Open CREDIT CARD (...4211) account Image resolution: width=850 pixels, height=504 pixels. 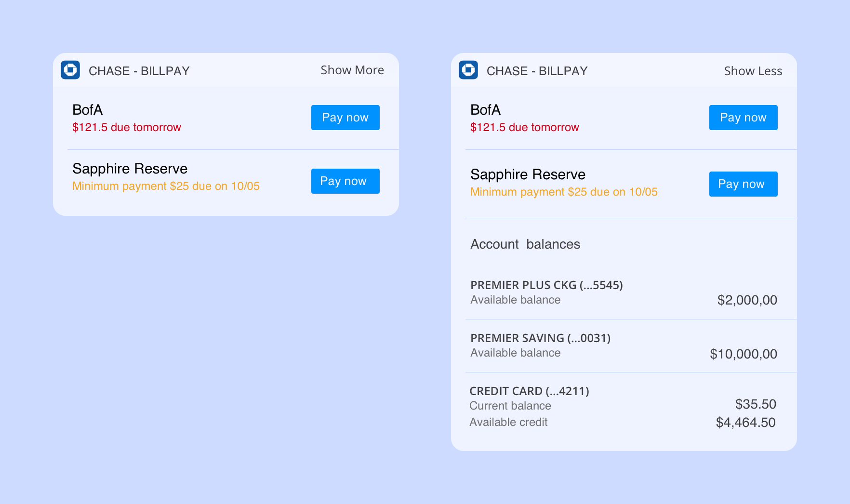[x=529, y=391]
